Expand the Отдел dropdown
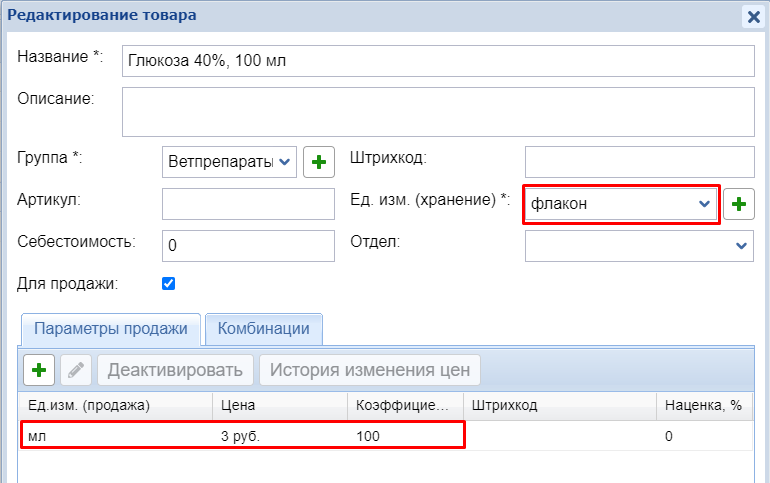This screenshot has width=770, height=483. pos(639,245)
